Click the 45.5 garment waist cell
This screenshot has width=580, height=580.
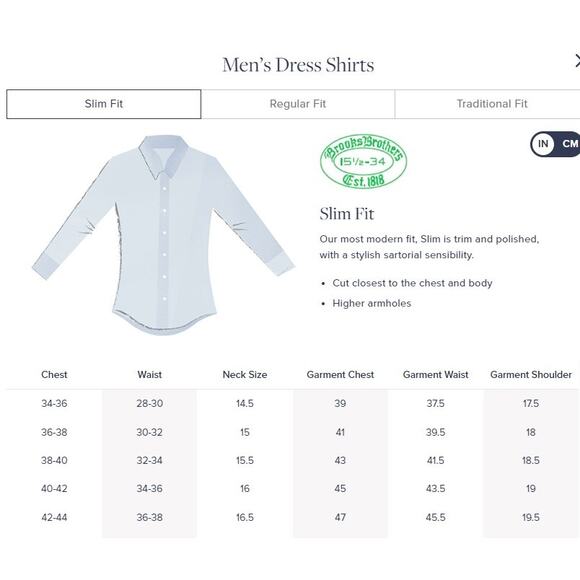435,517
